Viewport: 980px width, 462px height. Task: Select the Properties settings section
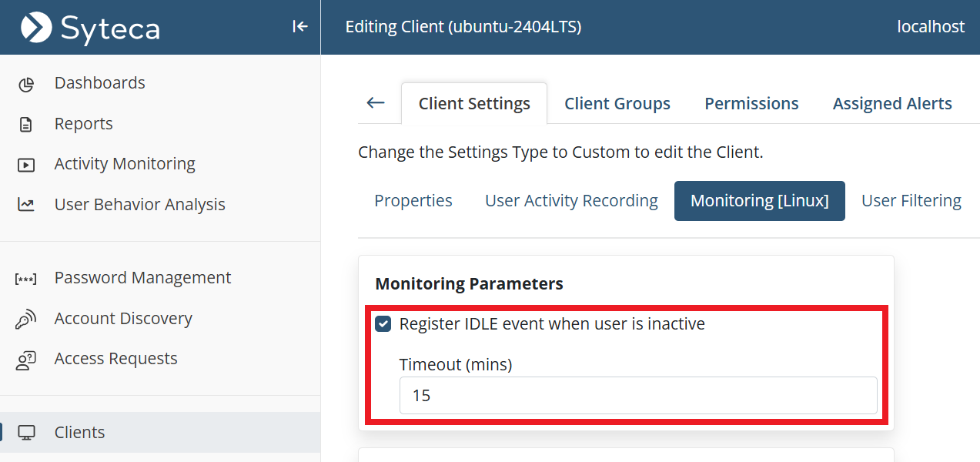(413, 201)
